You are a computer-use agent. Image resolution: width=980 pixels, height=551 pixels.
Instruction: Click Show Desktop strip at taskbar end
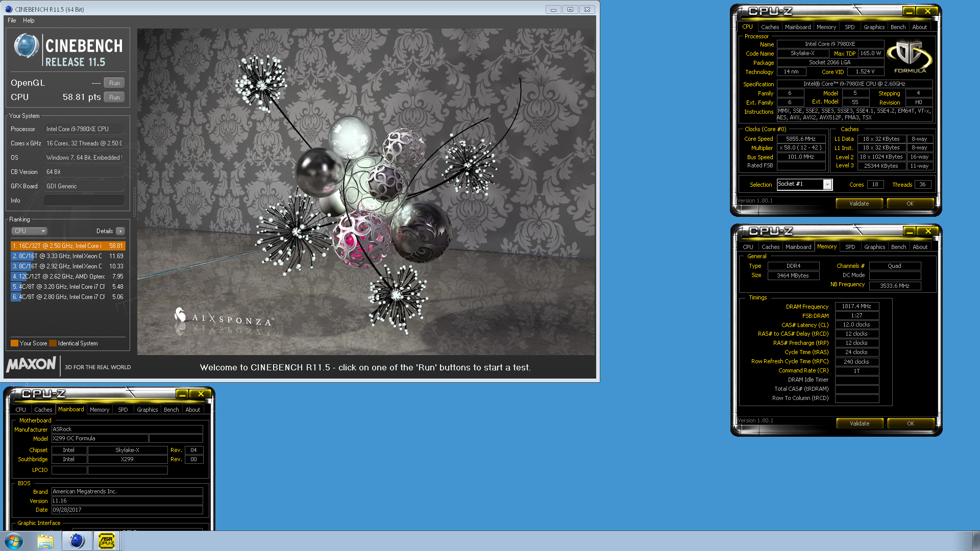pyautogui.click(x=976, y=541)
